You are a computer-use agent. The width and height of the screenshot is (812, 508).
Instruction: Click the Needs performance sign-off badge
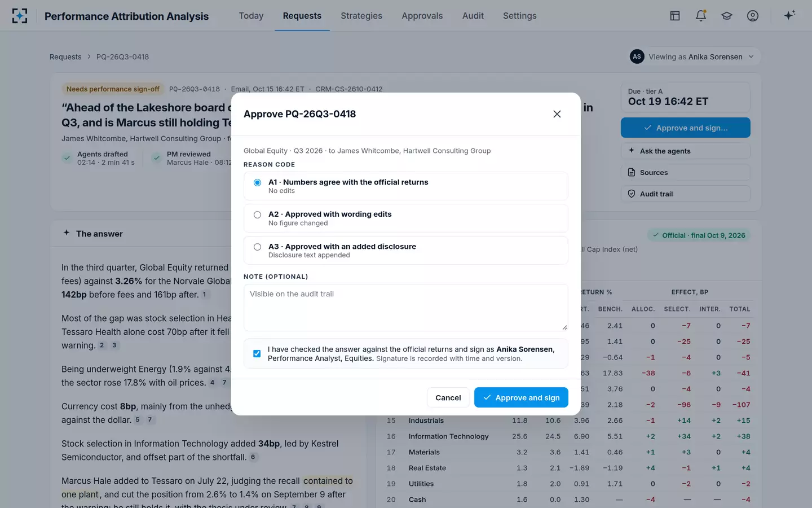[113, 89]
